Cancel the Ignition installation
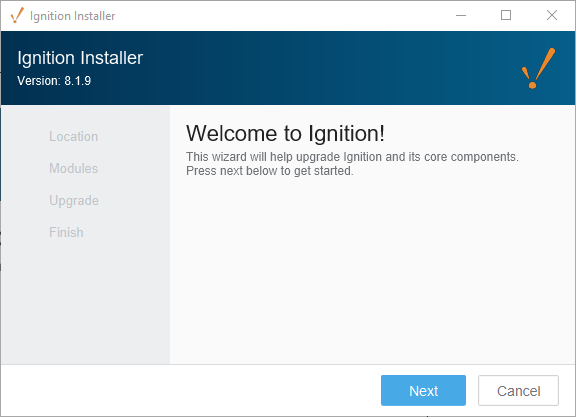This screenshot has height=417, width=576. (x=518, y=391)
